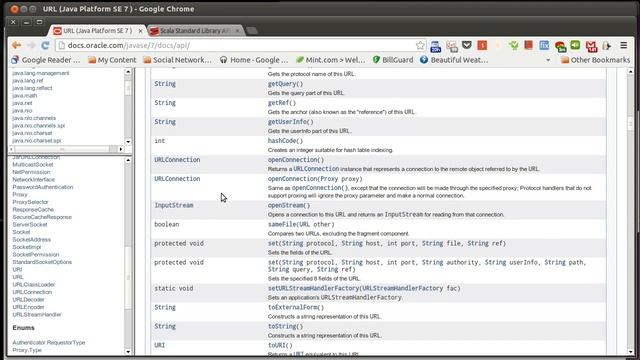Show hidden bookmarks via overflow chevron
Viewport: 640px width, 360px height.
click(548, 60)
